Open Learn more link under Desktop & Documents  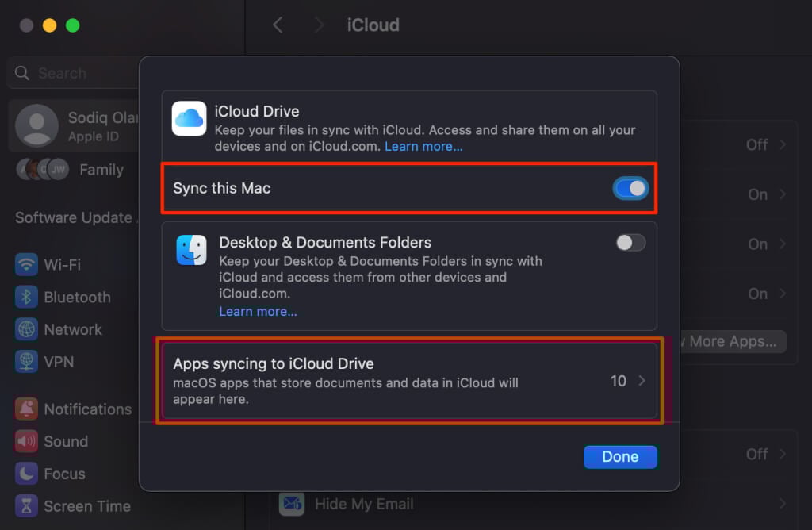pos(258,311)
